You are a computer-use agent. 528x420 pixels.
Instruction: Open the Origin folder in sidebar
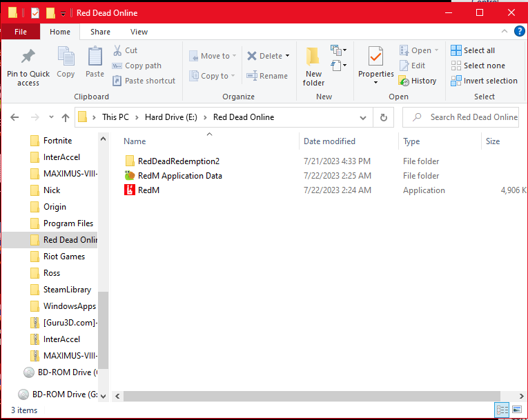[x=55, y=207]
